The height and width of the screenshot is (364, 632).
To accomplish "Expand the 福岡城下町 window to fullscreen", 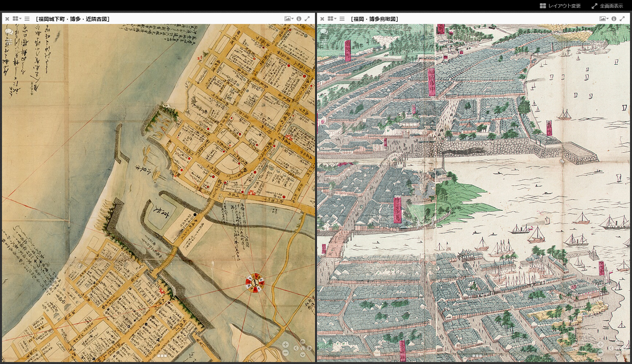I will [x=307, y=19].
